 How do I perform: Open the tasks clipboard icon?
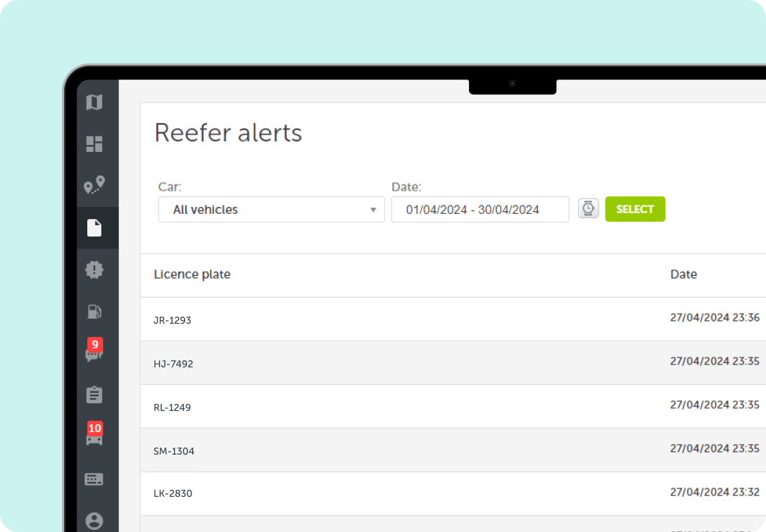[x=94, y=394]
